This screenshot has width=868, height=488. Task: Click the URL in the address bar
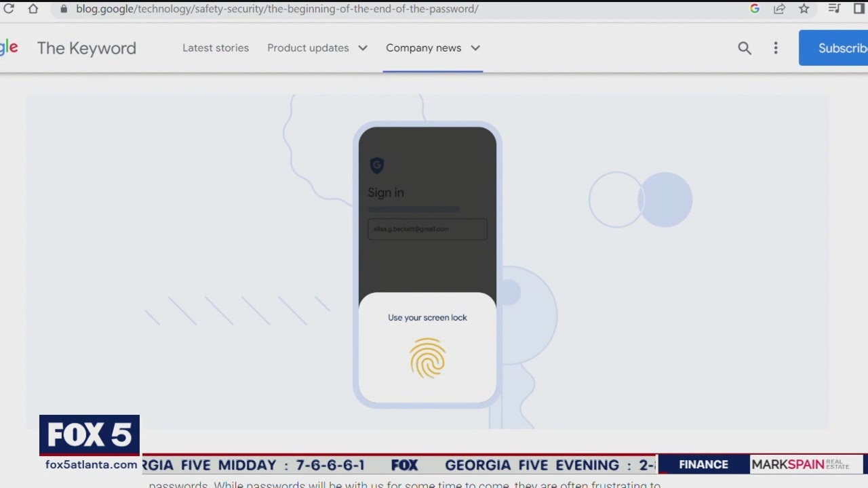277,9
